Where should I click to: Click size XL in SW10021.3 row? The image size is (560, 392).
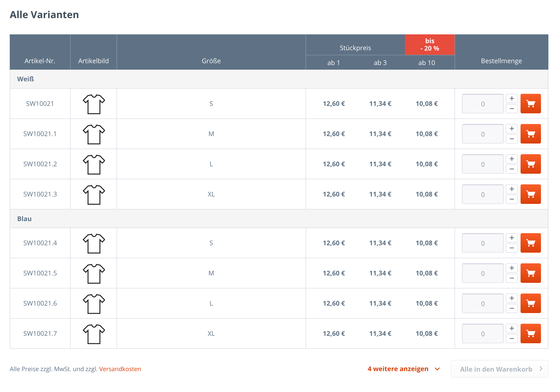pyautogui.click(x=211, y=194)
